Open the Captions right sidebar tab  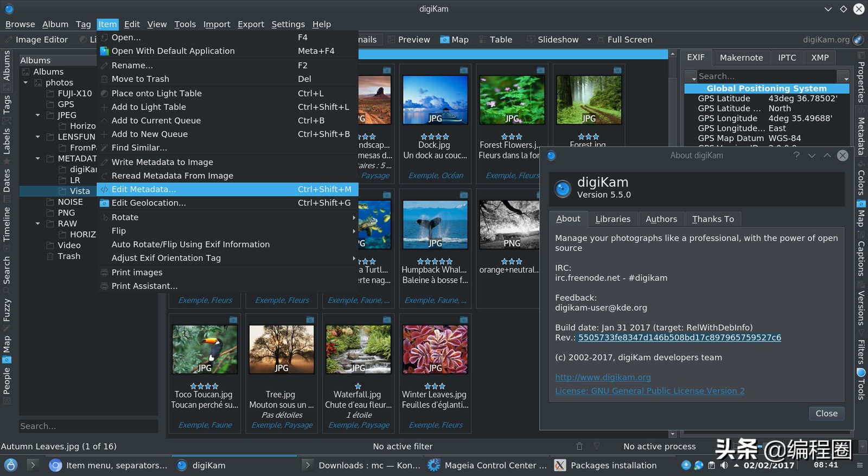pyautogui.click(x=861, y=254)
